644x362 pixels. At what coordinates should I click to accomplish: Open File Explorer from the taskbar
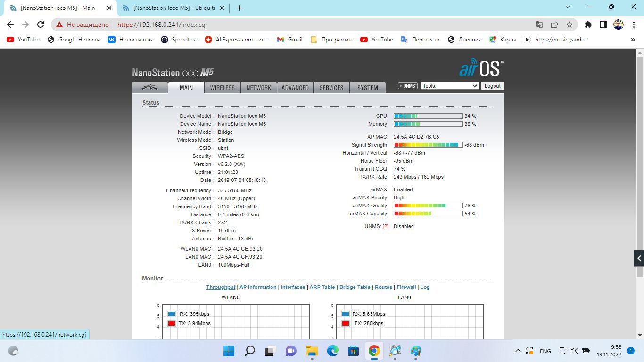point(312,351)
